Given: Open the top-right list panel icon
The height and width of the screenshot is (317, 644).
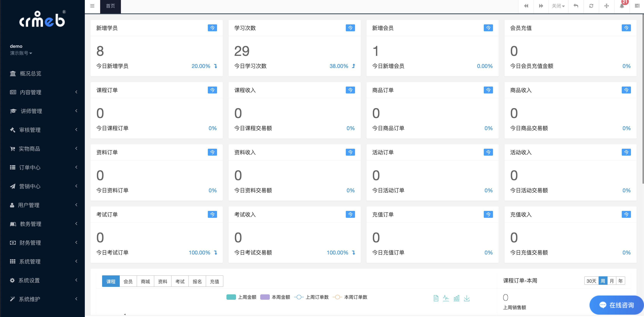Looking at the screenshot, I should click(637, 6).
